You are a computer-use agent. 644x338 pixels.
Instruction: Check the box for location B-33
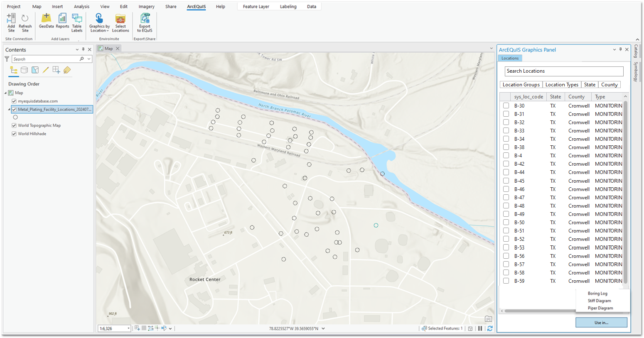tap(506, 130)
